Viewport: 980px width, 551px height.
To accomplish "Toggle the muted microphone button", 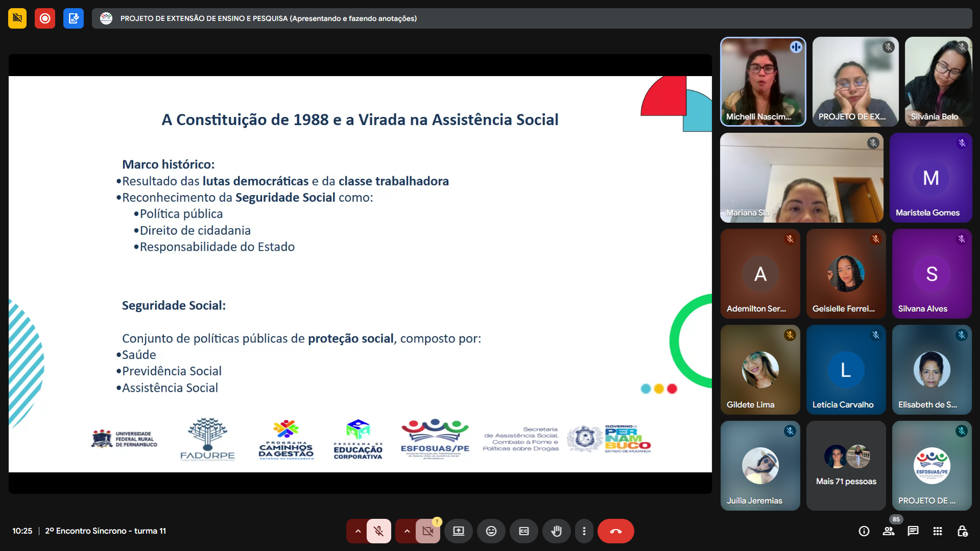I will (378, 531).
